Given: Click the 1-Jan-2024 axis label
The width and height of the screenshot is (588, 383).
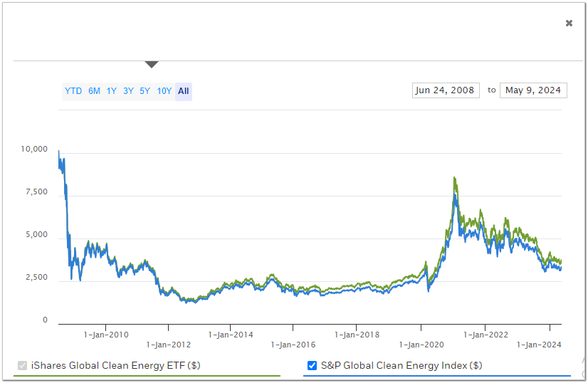Looking at the screenshot, I should pyautogui.click(x=539, y=345).
